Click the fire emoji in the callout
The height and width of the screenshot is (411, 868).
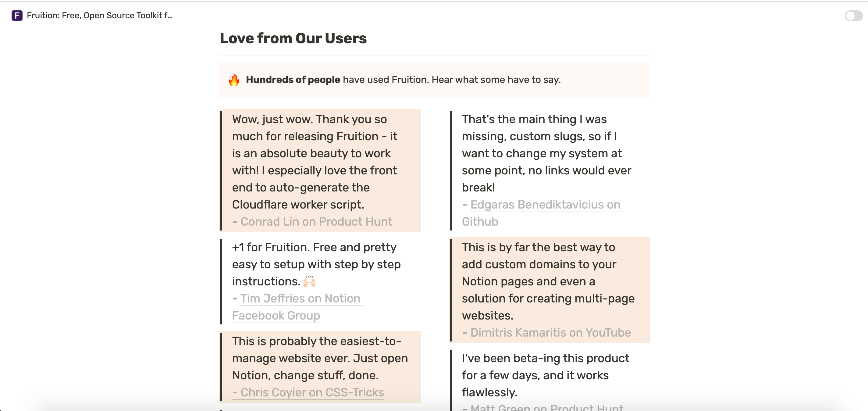coord(234,80)
